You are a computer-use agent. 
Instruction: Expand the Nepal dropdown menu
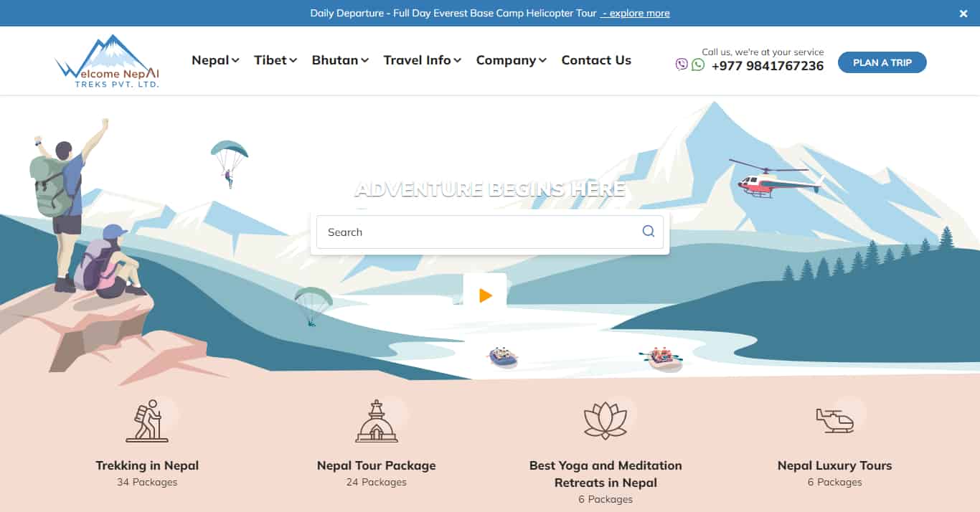click(215, 60)
